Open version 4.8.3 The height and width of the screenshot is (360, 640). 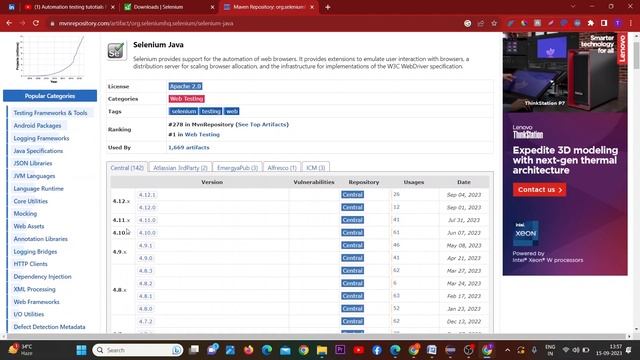145,271
